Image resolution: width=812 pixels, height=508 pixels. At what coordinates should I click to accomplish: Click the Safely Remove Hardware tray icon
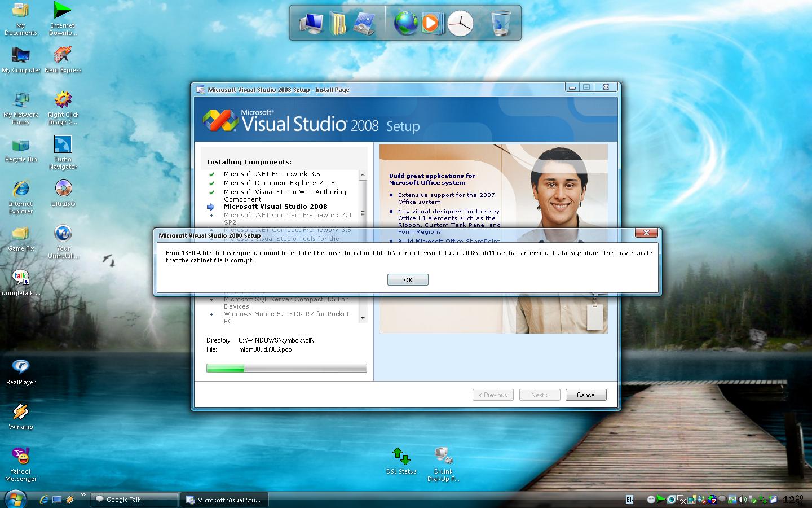753,500
